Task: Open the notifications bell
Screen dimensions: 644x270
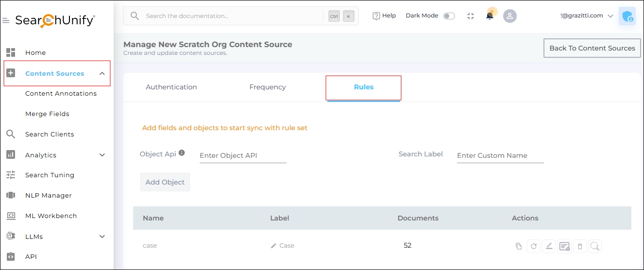Action: point(490,16)
